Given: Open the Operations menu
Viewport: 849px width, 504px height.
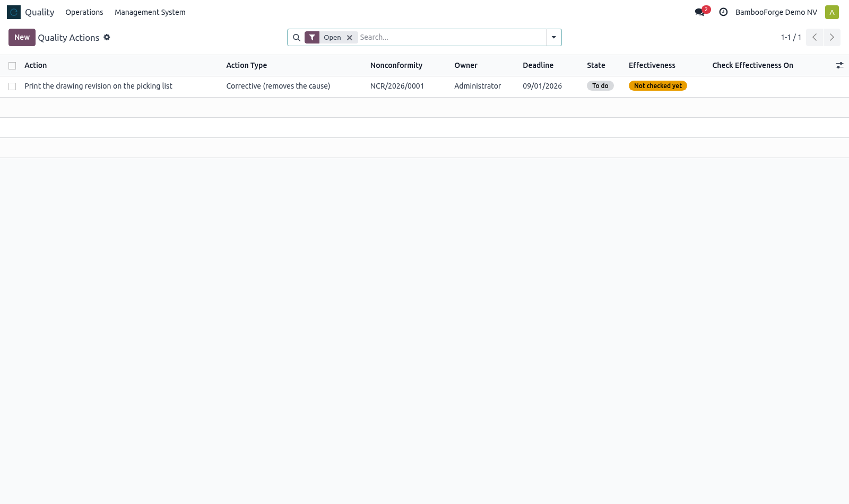Looking at the screenshot, I should tap(84, 12).
